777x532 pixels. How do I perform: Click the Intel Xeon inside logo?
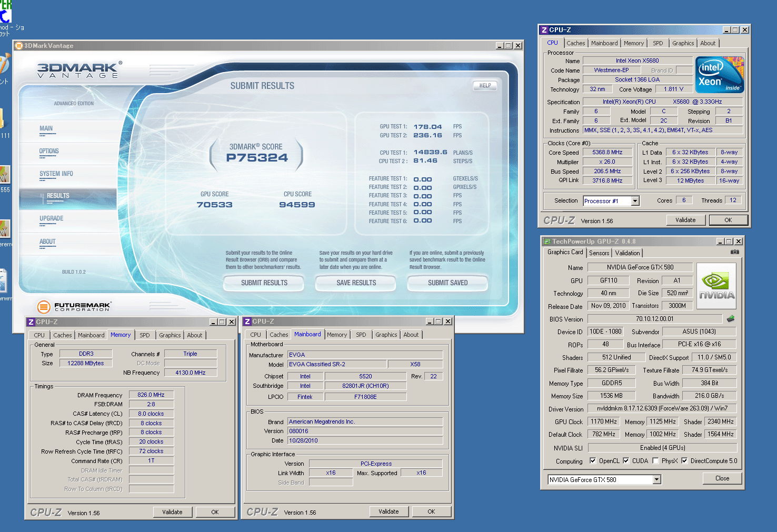(720, 75)
